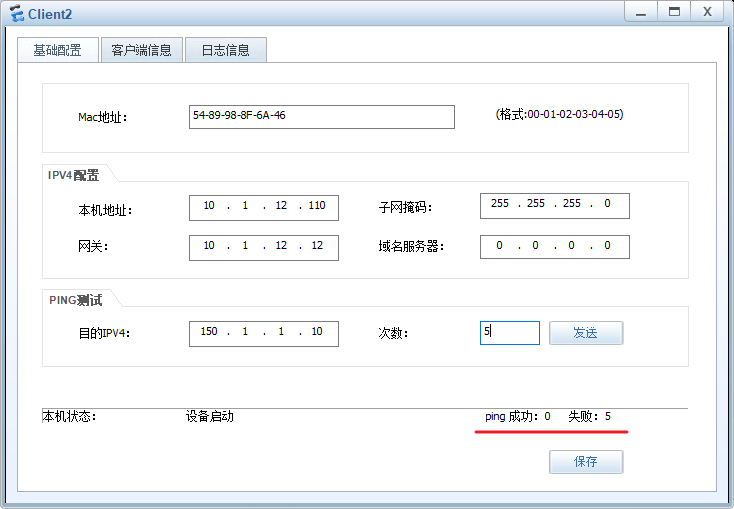Click the Client2 window title text
This screenshot has height=509, width=734.
point(50,14)
